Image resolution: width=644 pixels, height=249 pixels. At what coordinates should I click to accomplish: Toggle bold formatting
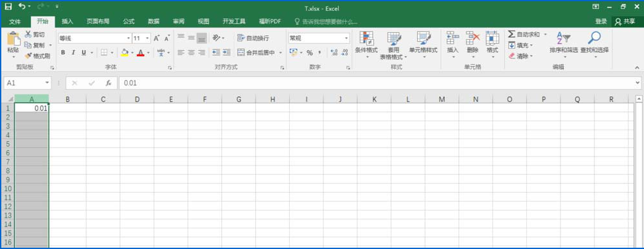click(x=63, y=53)
